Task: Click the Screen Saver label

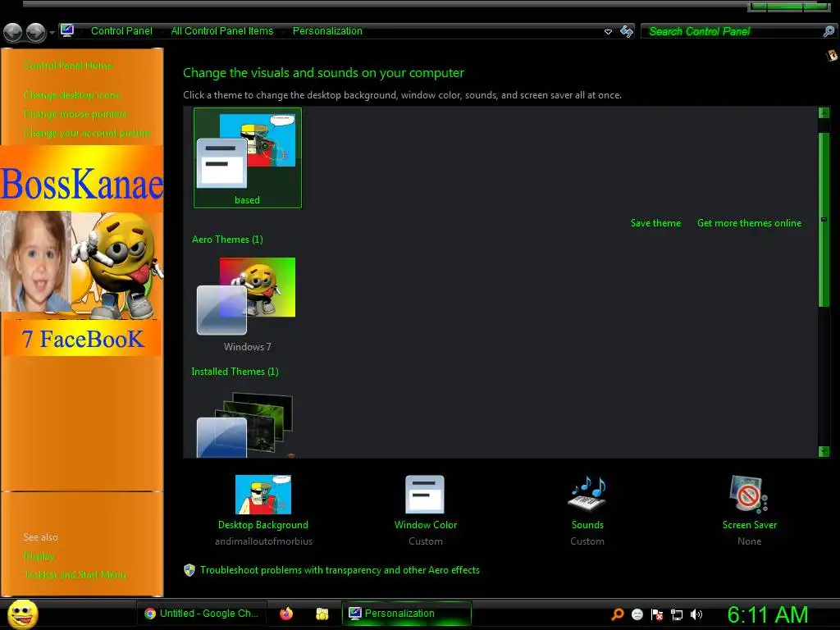Action: (750, 525)
